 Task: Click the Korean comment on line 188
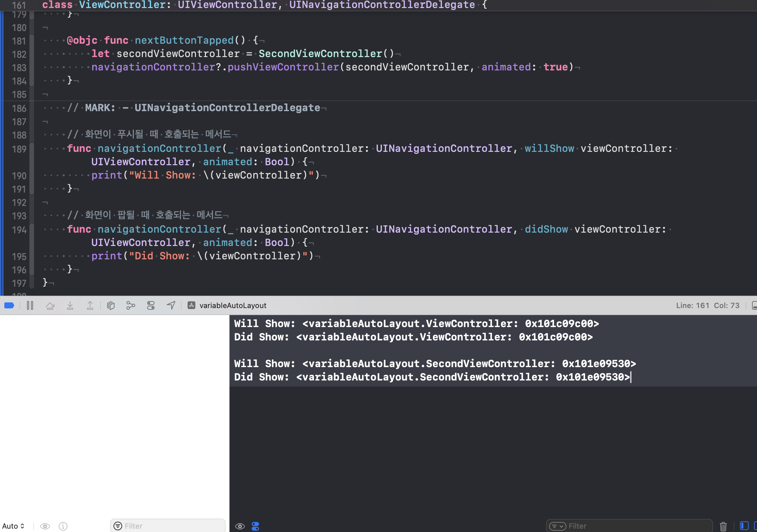tap(149, 135)
